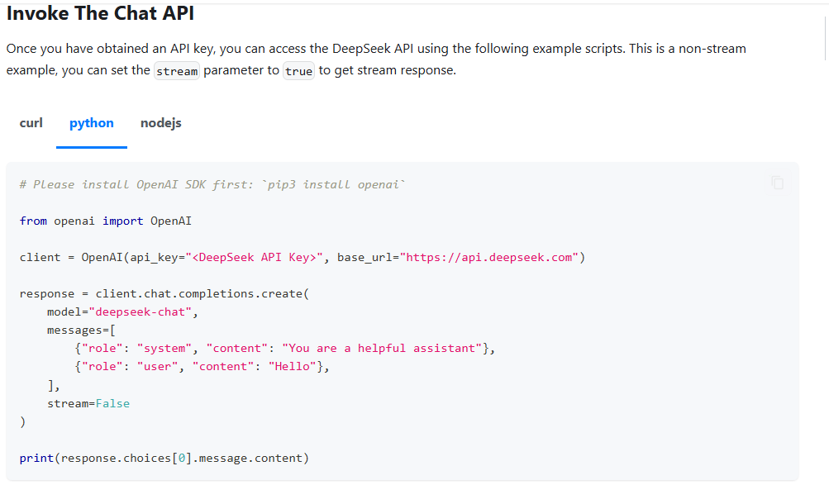Image resolution: width=829 pixels, height=504 pixels.
Task: Click the 'Invoke The Chat API' heading
Action: (101, 13)
